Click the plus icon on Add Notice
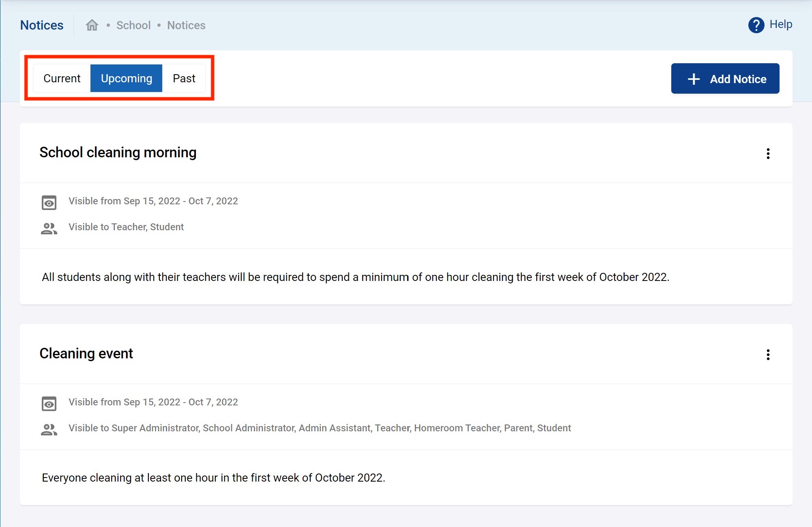 pos(694,79)
